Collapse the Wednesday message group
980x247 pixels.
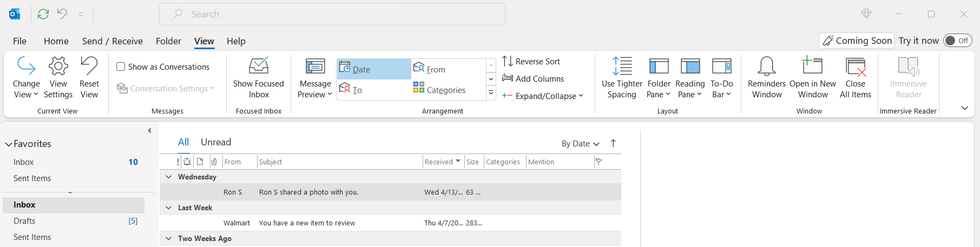168,177
